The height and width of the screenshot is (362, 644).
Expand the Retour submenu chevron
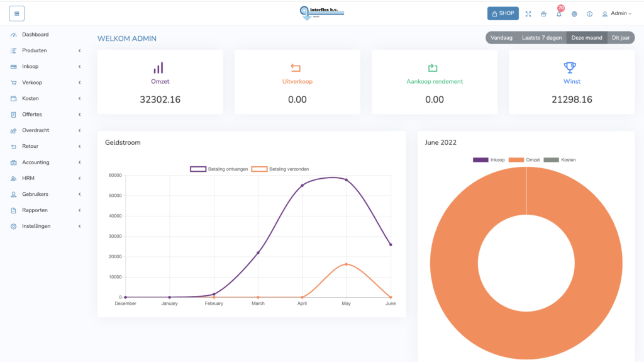(x=80, y=147)
